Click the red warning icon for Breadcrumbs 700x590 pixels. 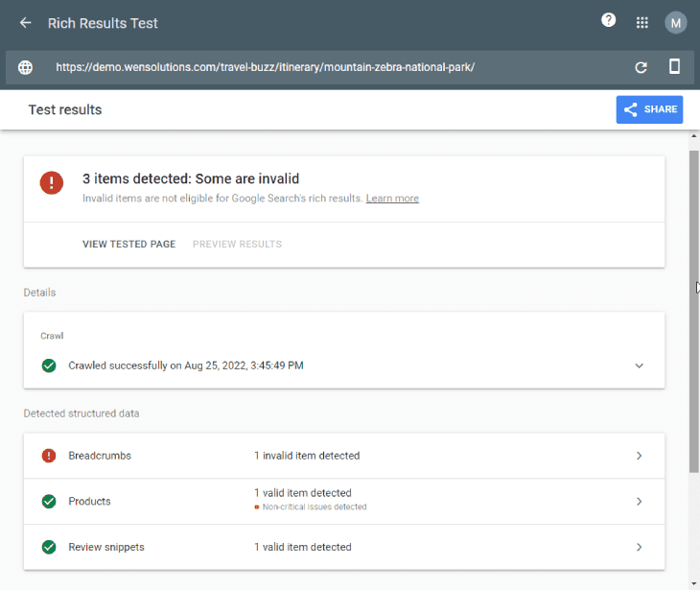pyautogui.click(x=49, y=456)
